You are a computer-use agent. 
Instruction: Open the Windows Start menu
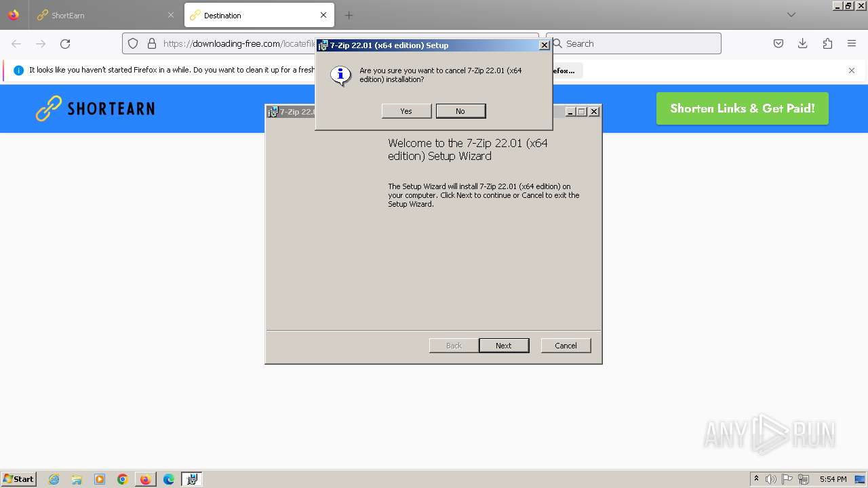pyautogui.click(x=19, y=479)
